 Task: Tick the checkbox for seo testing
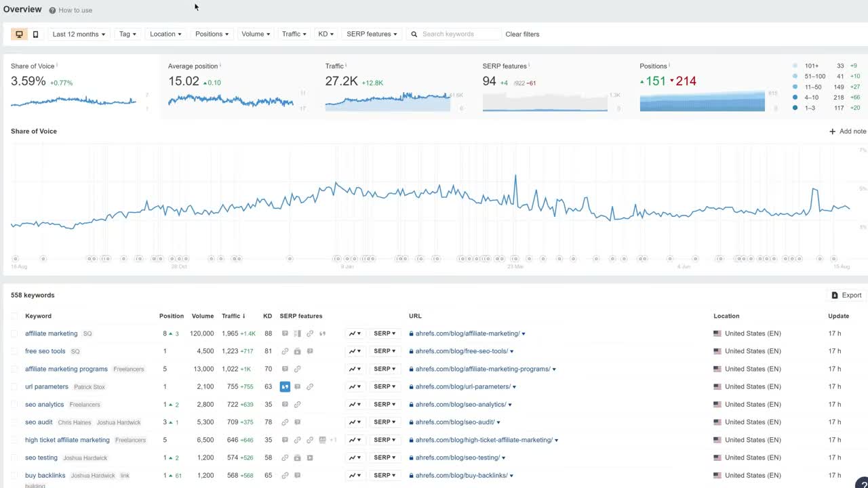click(14, 457)
